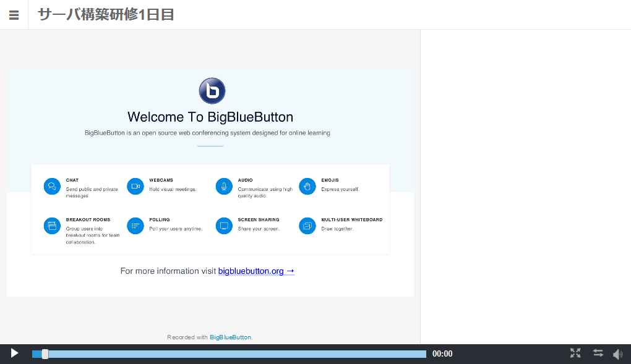Click the "MULTI-USER WHITEBOARD" label
Image resolution: width=631 pixels, height=364 pixels.
click(x=352, y=219)
